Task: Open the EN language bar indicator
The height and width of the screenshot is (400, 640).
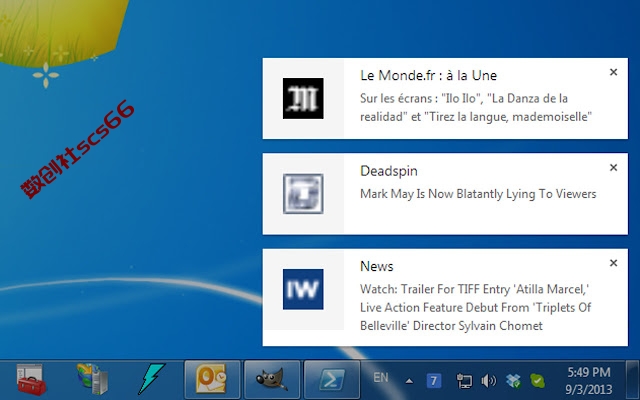Action: 380,378
